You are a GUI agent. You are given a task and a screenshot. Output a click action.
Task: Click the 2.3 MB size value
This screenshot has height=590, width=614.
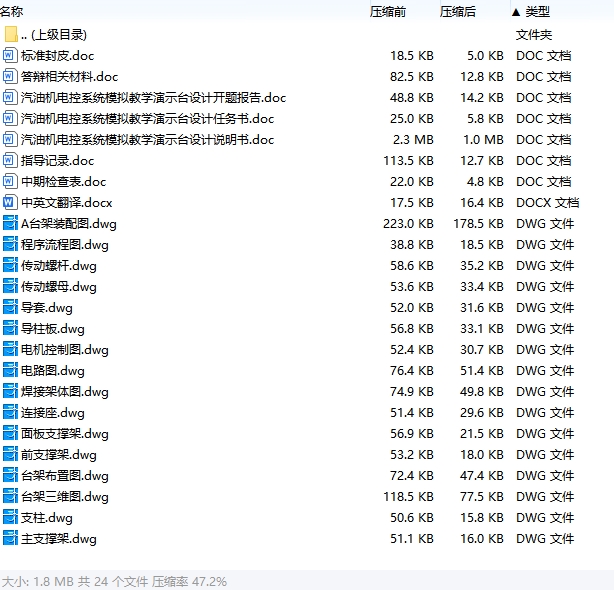click(413, 140)
